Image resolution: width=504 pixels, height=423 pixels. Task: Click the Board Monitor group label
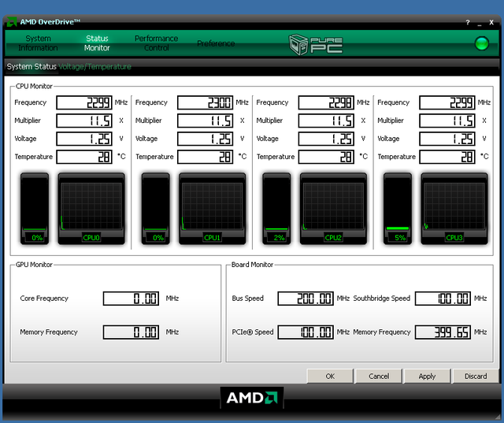[252, 265]
